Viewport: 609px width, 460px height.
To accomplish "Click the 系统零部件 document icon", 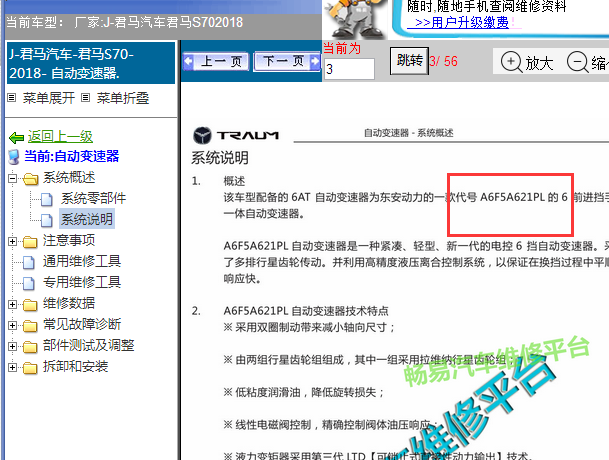I will point(47,199).
